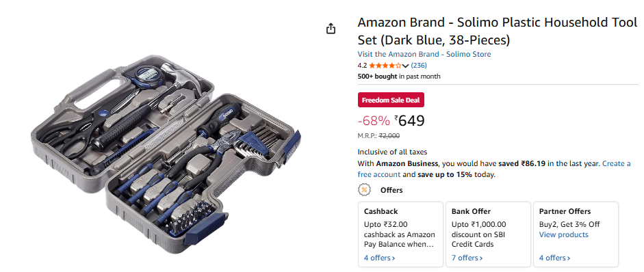Click the 4.2 rating number
Viewport: 644px width, 272px height.
pos(362,66)
